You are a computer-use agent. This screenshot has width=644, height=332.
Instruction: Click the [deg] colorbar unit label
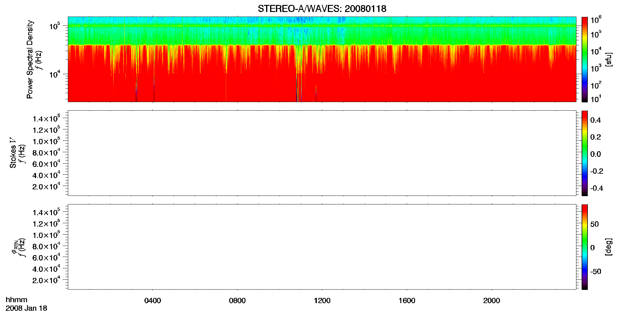coord(608,247)
